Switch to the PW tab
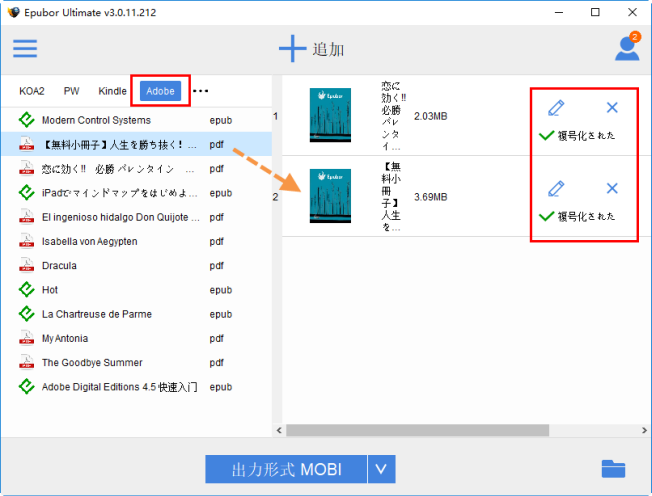The height and width of the screenshot is (496, 652). point(72,91)
